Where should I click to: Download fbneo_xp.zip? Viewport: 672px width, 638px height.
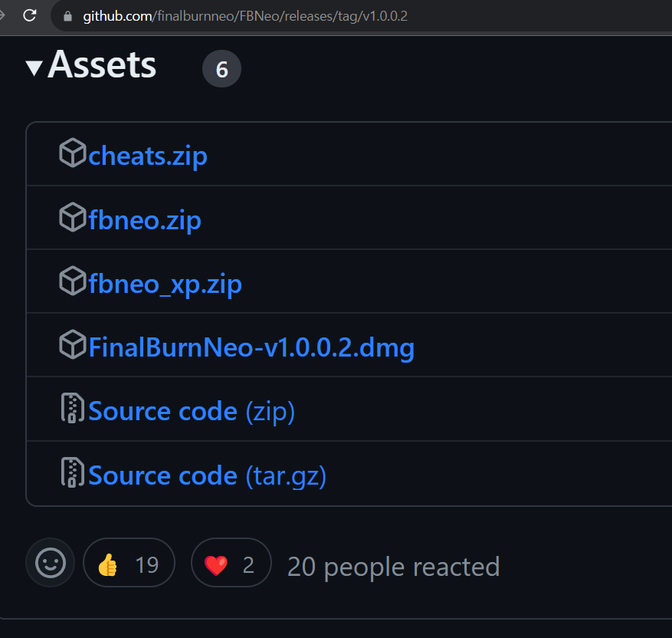(165, 284)
